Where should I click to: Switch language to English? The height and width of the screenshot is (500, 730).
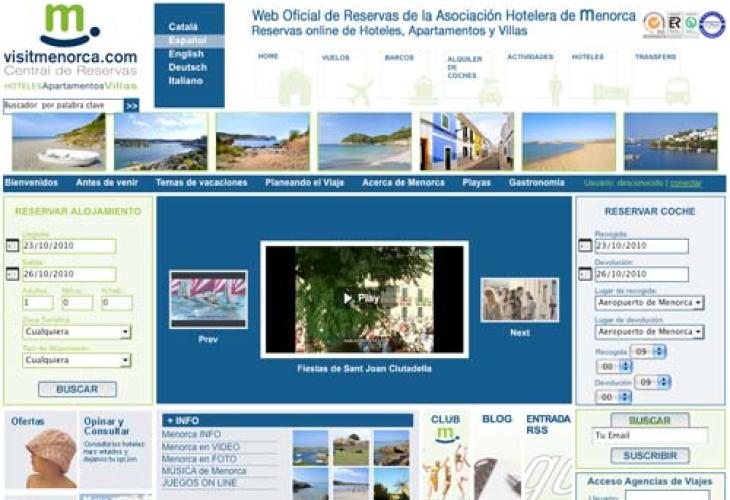[186, 54]
